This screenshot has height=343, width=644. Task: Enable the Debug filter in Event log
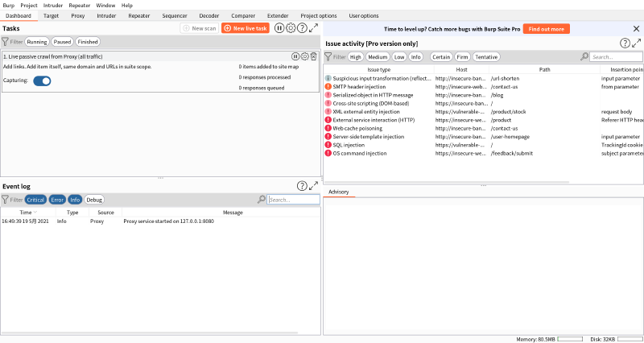tap(94, 200)
